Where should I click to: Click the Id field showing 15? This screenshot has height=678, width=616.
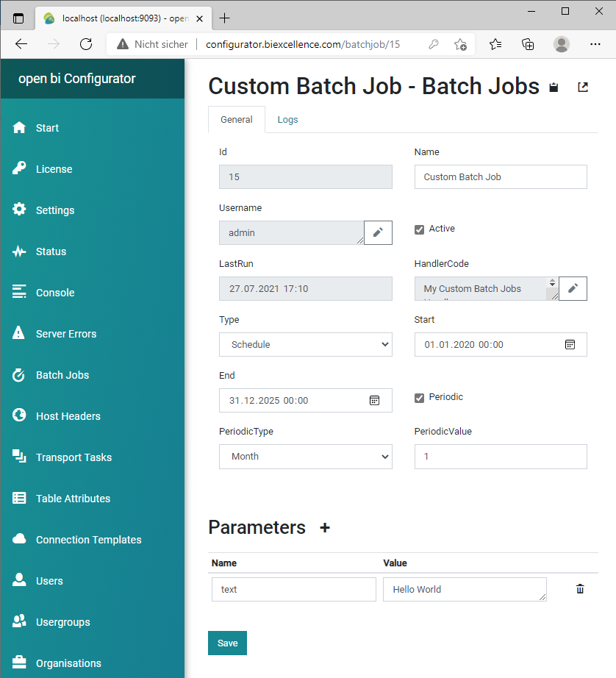306,176
